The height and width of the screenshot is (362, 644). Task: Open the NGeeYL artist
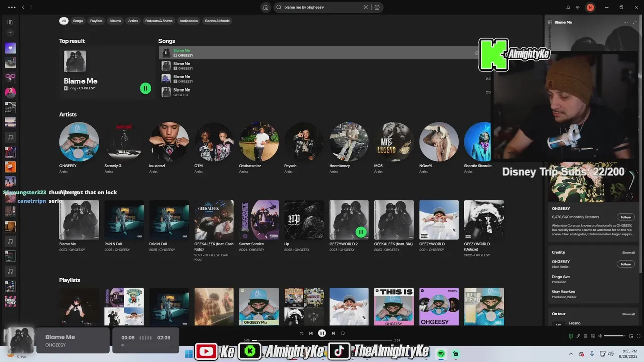pos(439,142)
